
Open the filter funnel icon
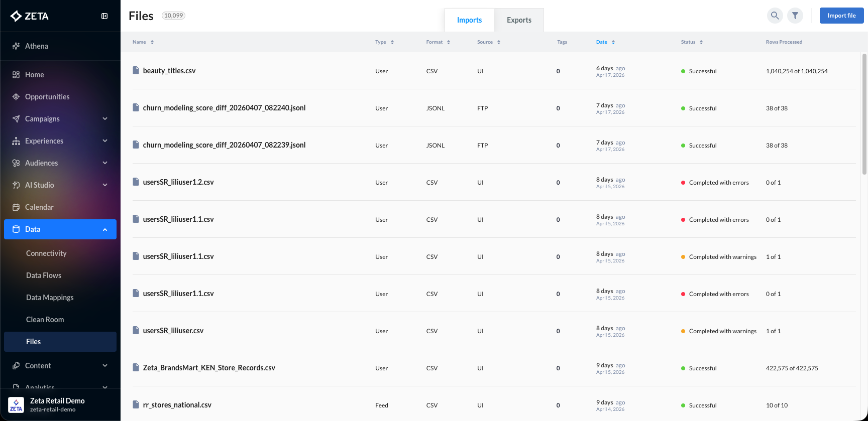[x=795, y=16]
